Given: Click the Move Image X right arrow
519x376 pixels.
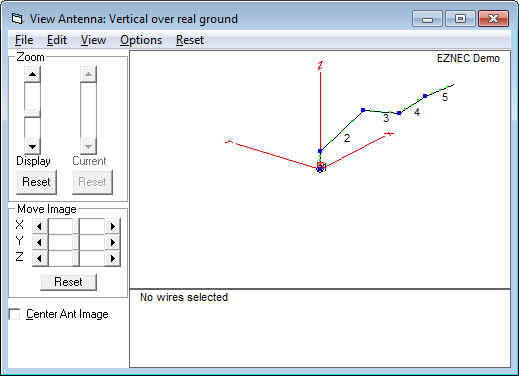Looking at the screenshot, I should click(113, 226).
